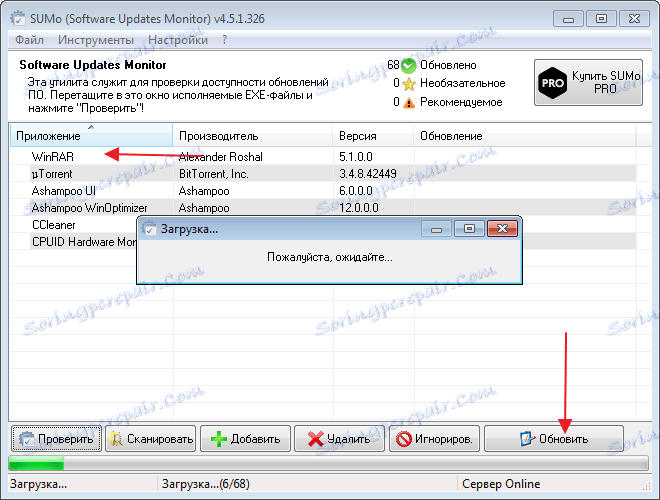Click the green checkmark Обновлено icon

pyautogui.click(x=408, y=66)
